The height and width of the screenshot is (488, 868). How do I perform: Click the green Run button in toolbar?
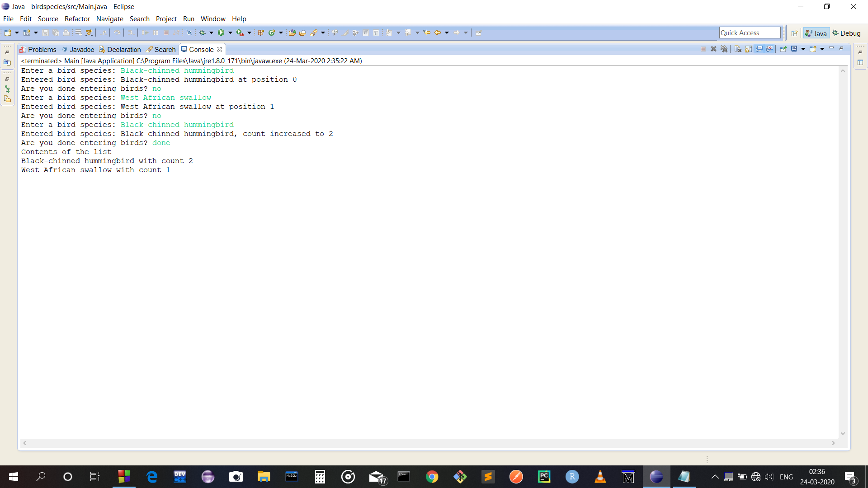(221, 33)
